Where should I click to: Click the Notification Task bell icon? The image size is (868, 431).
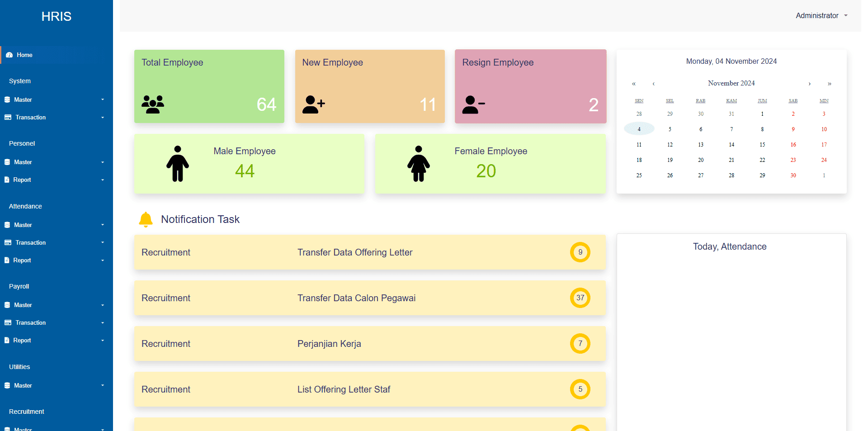point(146,219)
